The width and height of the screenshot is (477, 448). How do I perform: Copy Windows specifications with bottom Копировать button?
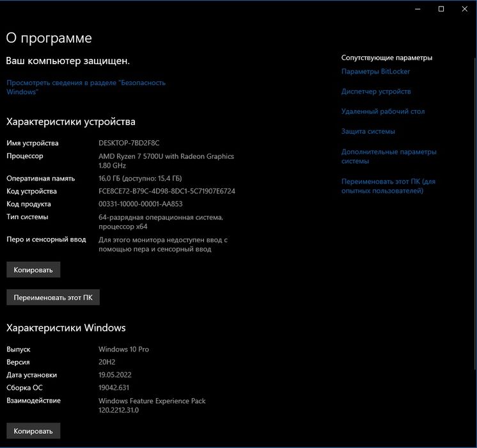[x=33, y=431]
